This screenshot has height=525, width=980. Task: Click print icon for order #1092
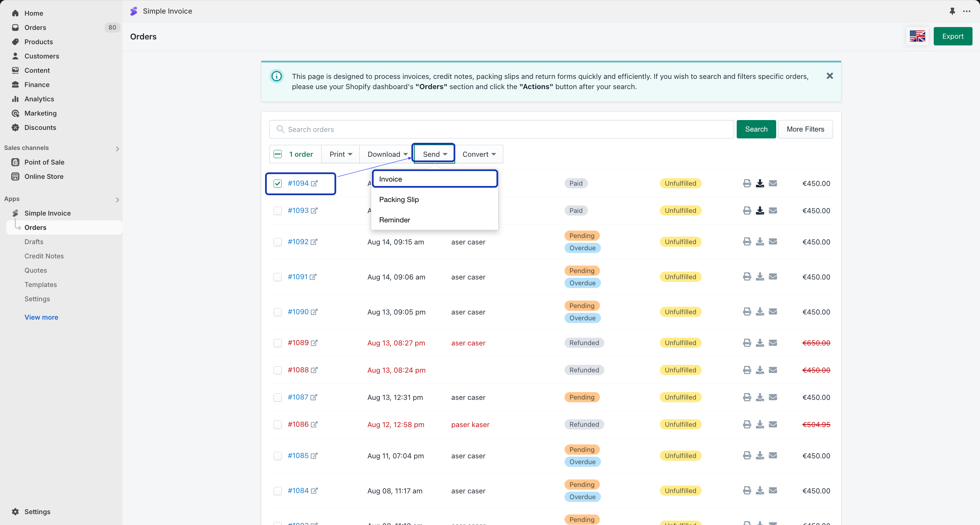[747, 242]
